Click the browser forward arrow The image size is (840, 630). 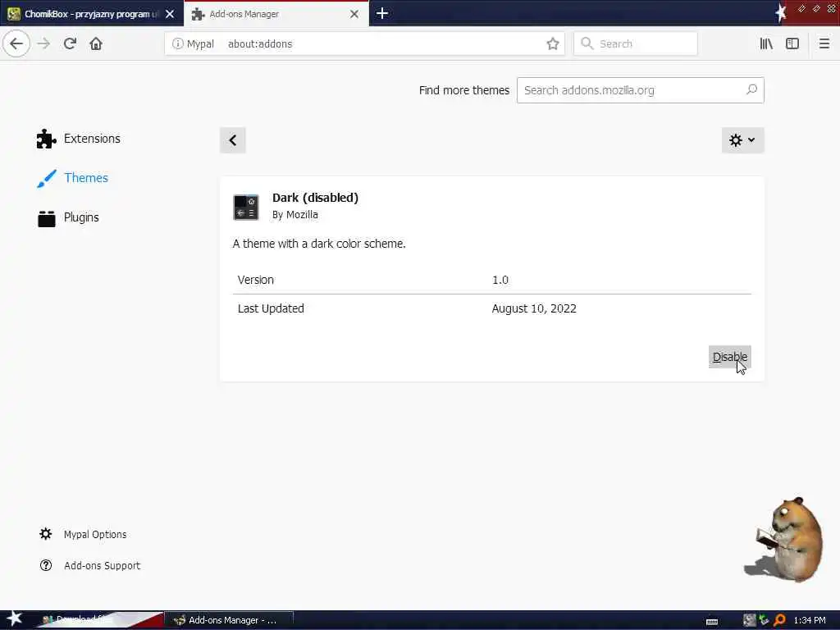[x=44, y=44]
